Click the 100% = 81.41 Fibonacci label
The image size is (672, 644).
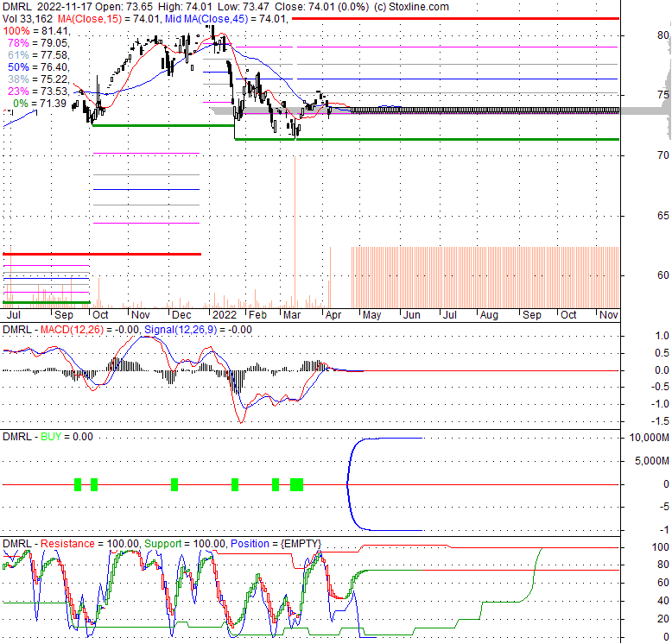pyautogui.click(x=35, y=31)
